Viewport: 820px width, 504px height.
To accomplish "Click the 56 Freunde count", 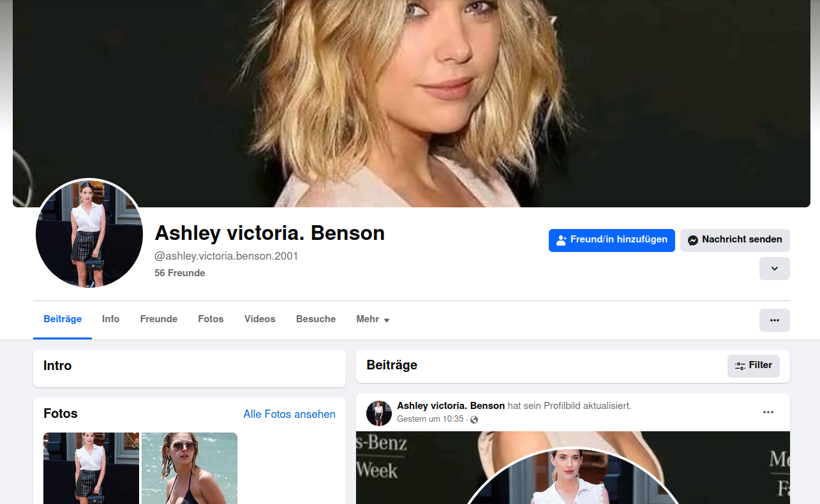I will [180, 273].
